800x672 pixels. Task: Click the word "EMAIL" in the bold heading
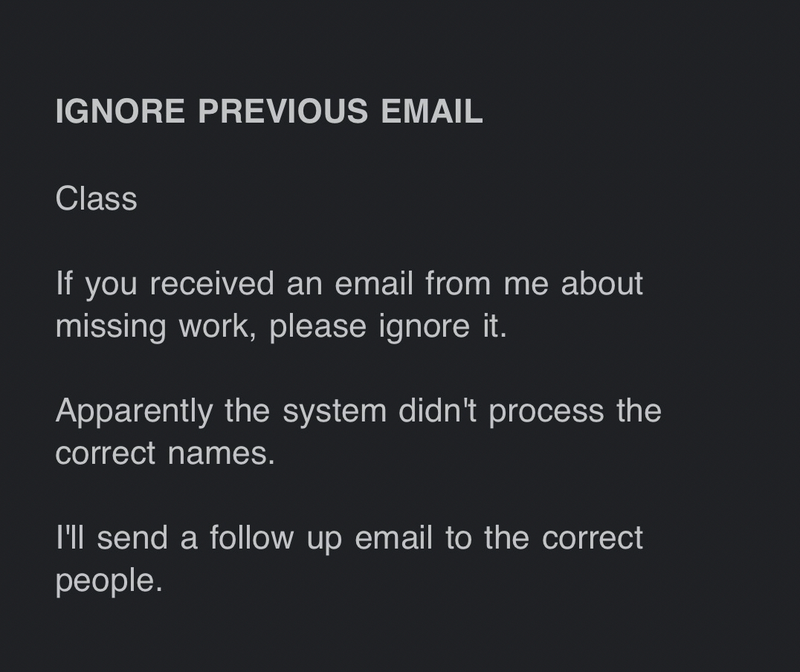(431, 112)
